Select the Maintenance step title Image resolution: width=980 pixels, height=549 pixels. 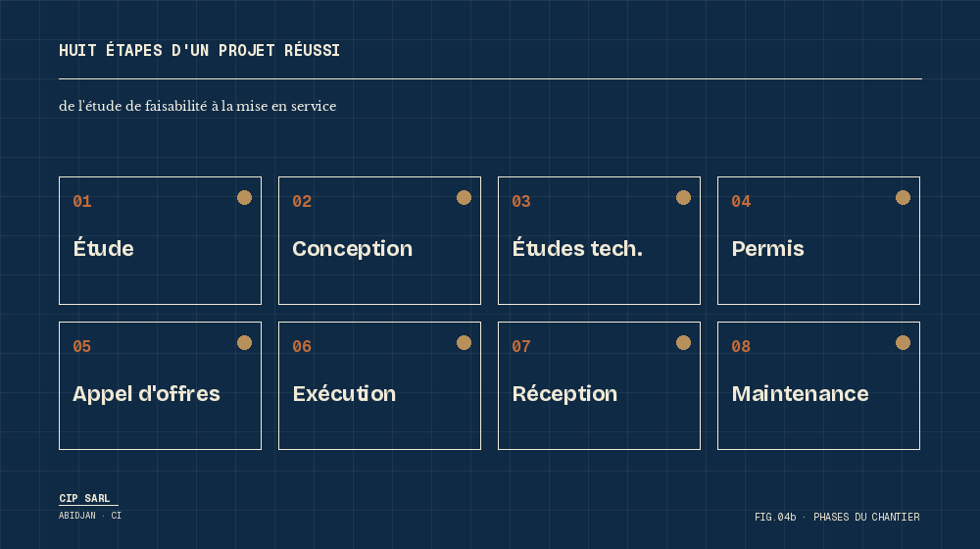tap(800, 394)
